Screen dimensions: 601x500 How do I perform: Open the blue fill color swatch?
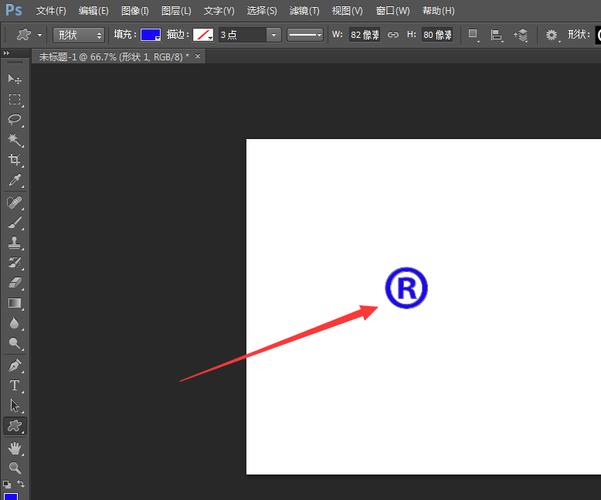click(150, 35)
